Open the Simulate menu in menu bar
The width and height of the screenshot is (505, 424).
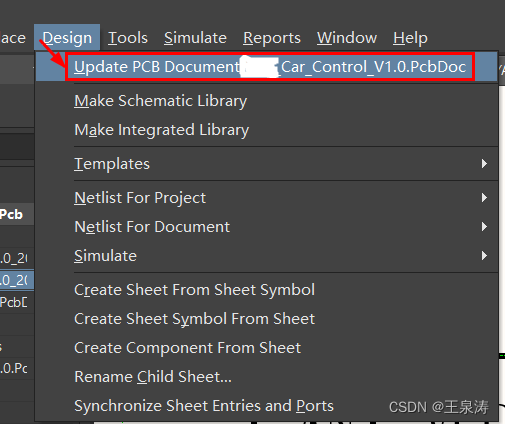[195, 37]
